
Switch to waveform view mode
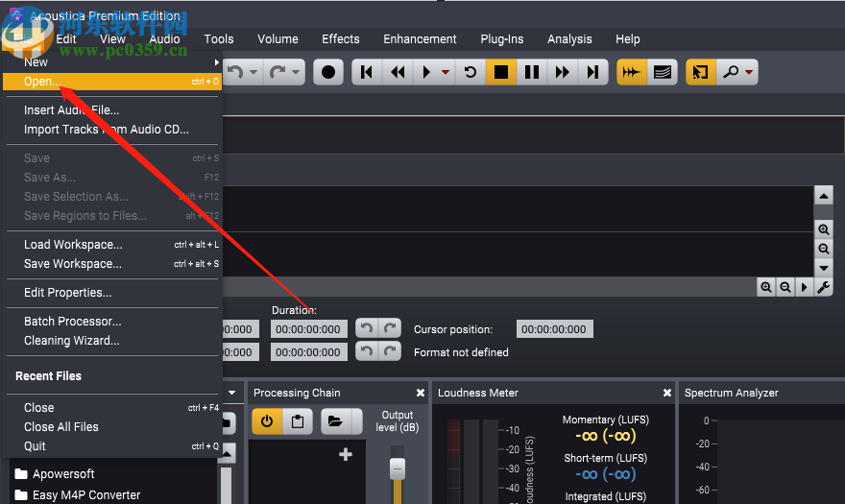[x=632, y=72]
